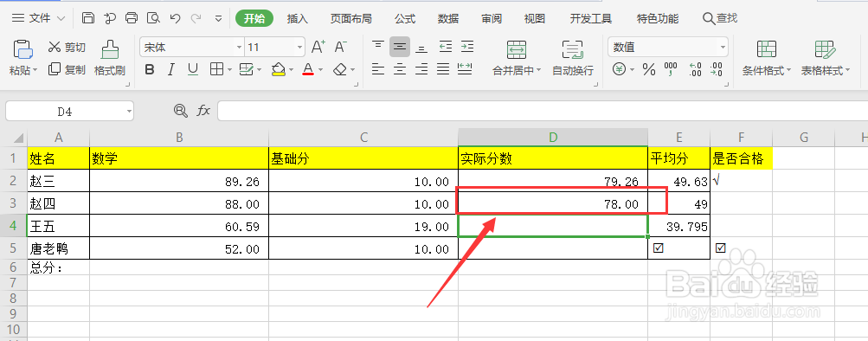
Task: Apply cell borders icon
Action: (x=215, y=70)
